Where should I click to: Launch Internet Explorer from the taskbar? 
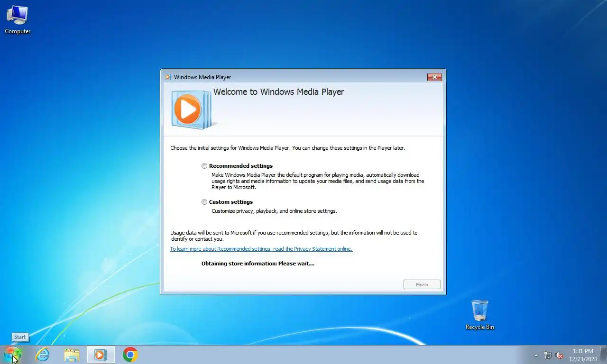(43, 355)
